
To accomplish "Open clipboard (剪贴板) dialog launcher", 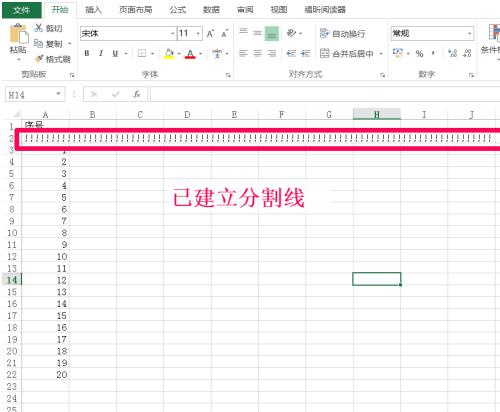I will (x=72, y=75).
